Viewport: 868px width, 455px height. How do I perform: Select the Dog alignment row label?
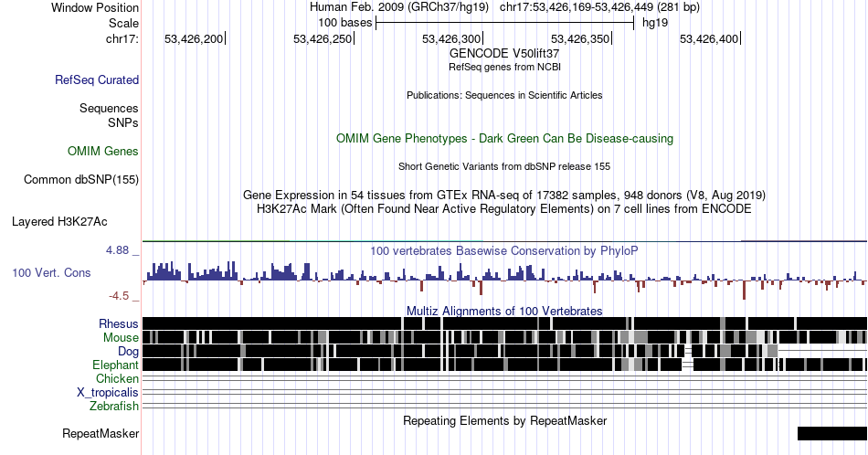[129, 352]
